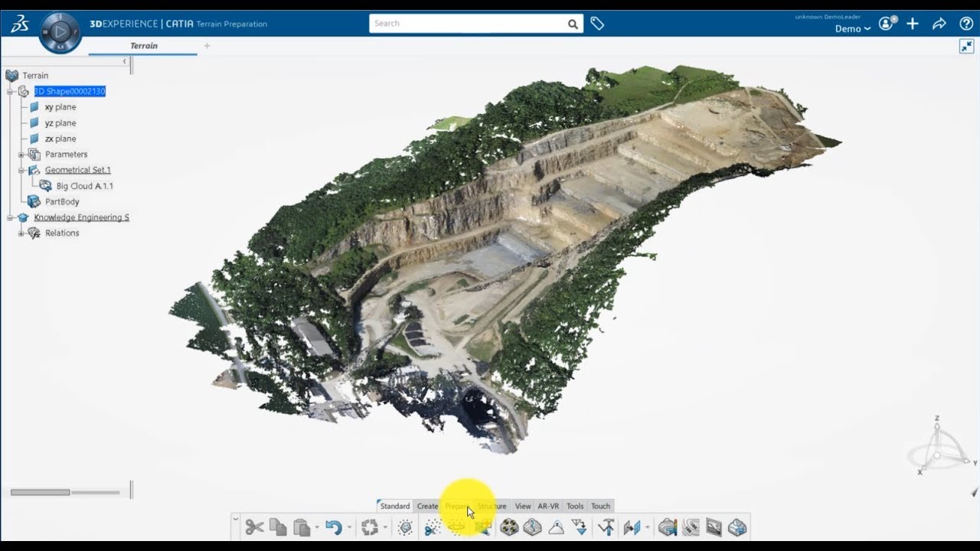Select the Terrain document tab

tap(143, 46)
